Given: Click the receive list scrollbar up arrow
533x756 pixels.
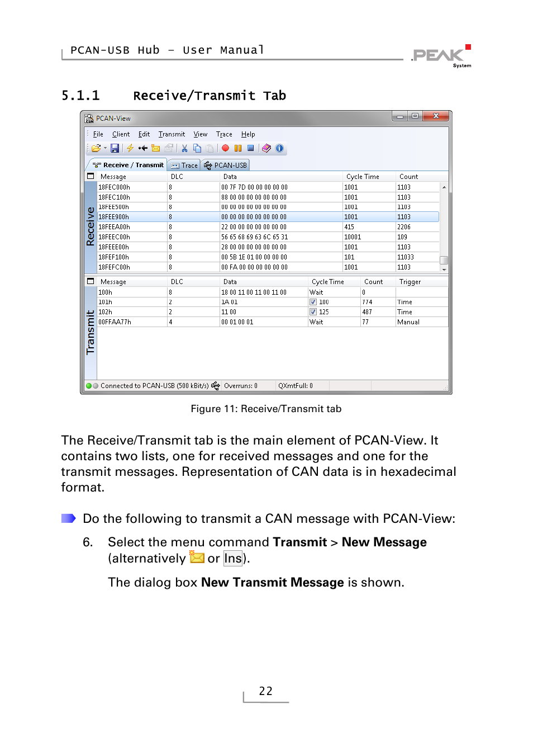Looking at the screenshot, I should point(444,187).
